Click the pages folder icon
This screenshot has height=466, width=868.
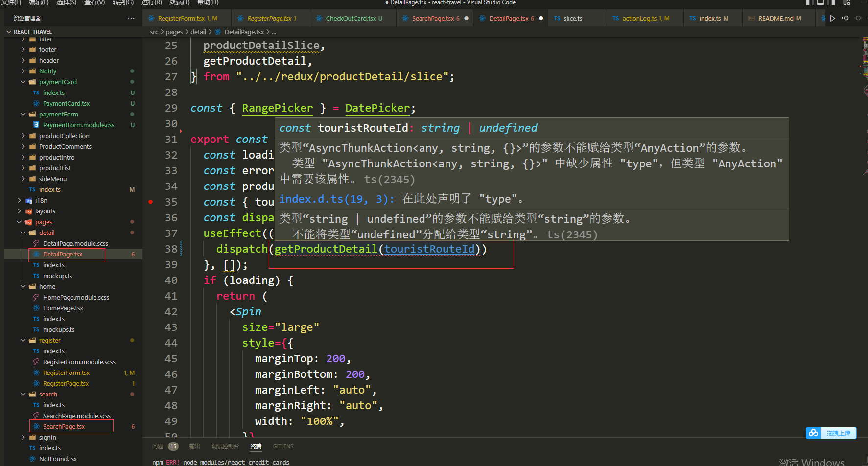28,222
